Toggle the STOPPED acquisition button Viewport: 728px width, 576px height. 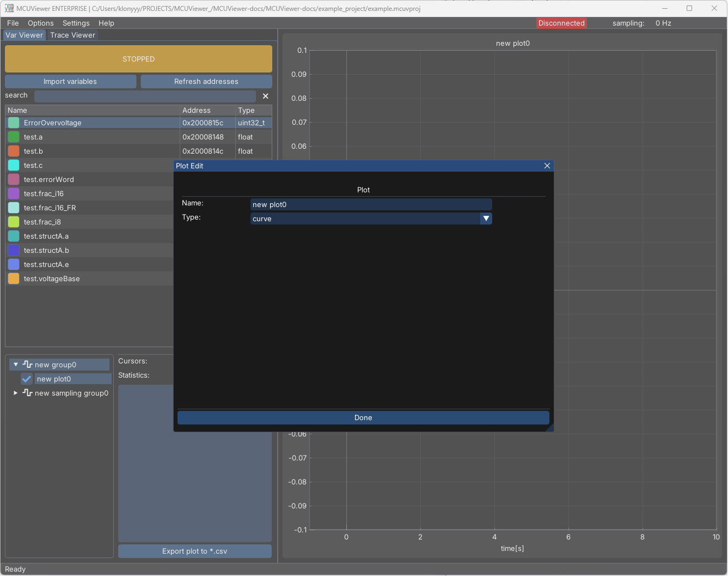click(x=138, y=59)
